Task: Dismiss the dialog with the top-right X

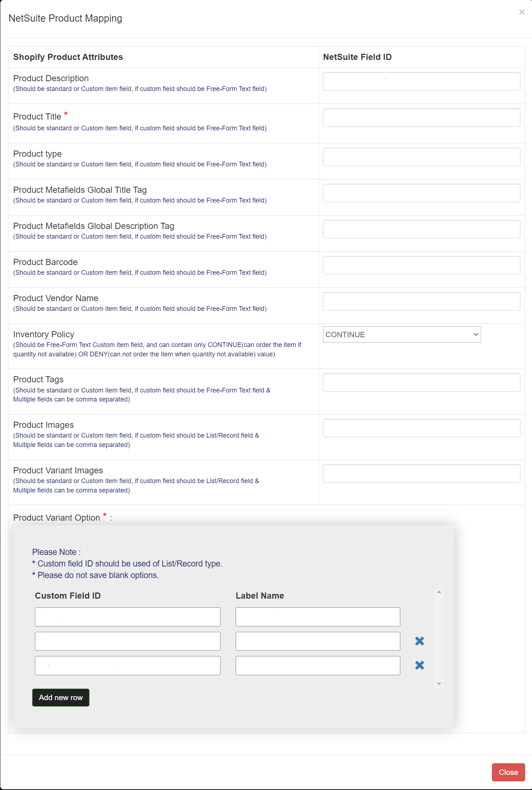Action: [x=522, y=12]
